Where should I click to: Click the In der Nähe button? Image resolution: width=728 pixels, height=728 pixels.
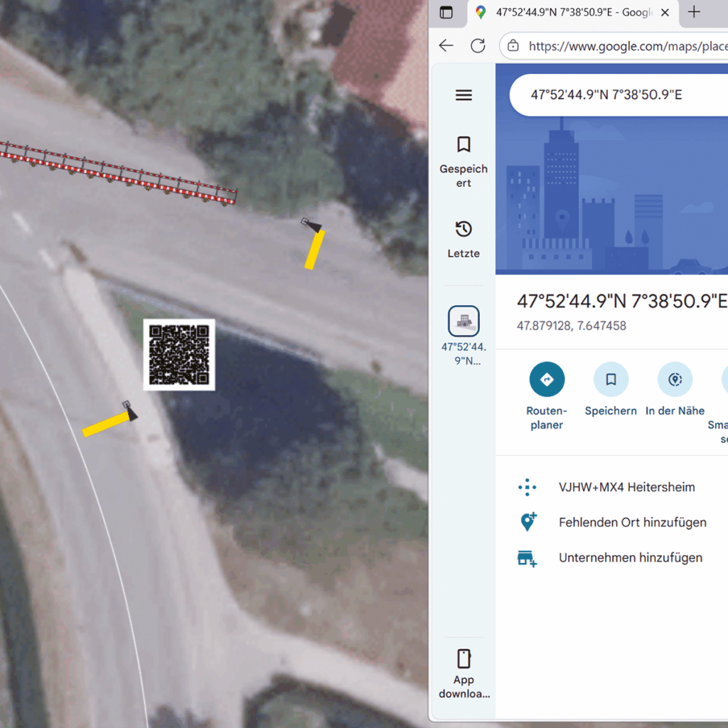pos(675,380)
